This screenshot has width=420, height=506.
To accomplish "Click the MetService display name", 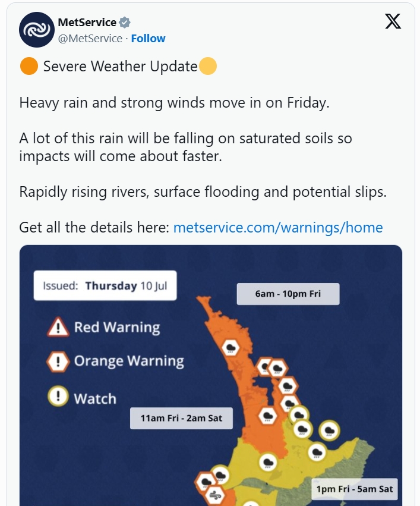I will 87,22.
